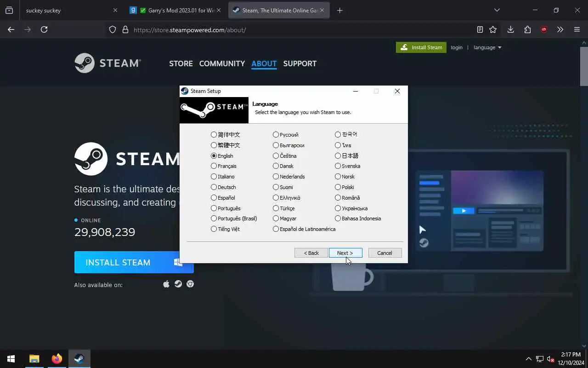Show hidden system tray icons
588x368 pixels.
point(528,359)
